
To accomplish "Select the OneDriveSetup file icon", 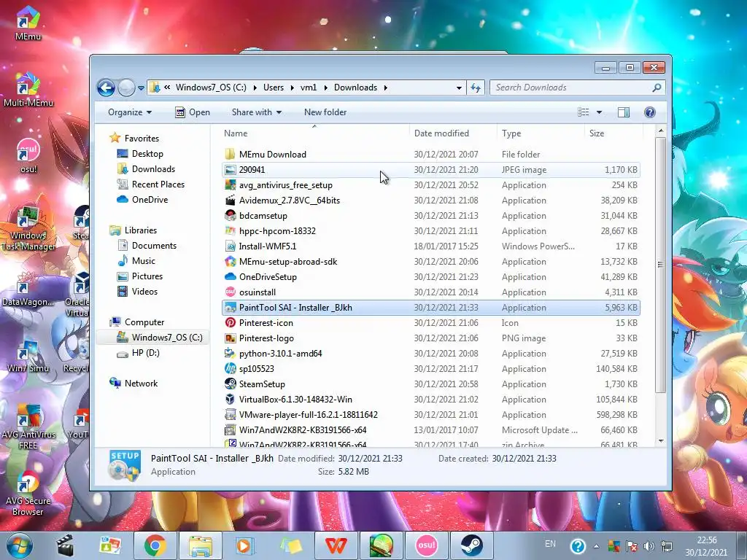I will 230,276.
